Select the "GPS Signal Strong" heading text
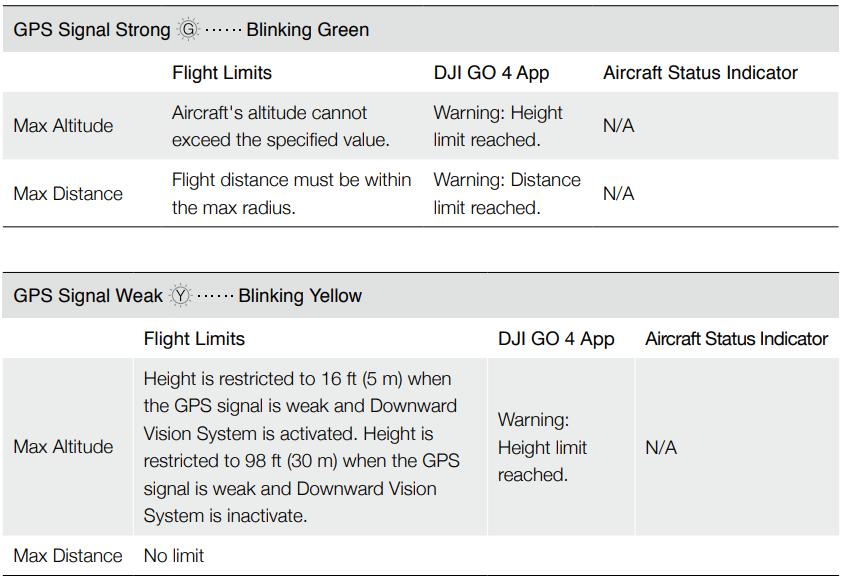 click(x=91, y=30)
